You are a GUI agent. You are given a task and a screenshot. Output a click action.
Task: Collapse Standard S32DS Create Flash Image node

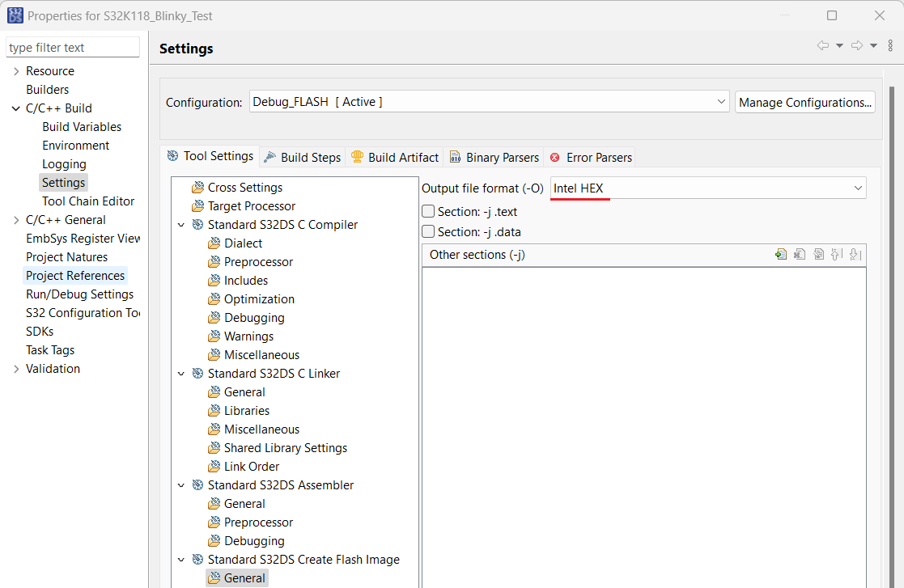(x=181, y=559)
